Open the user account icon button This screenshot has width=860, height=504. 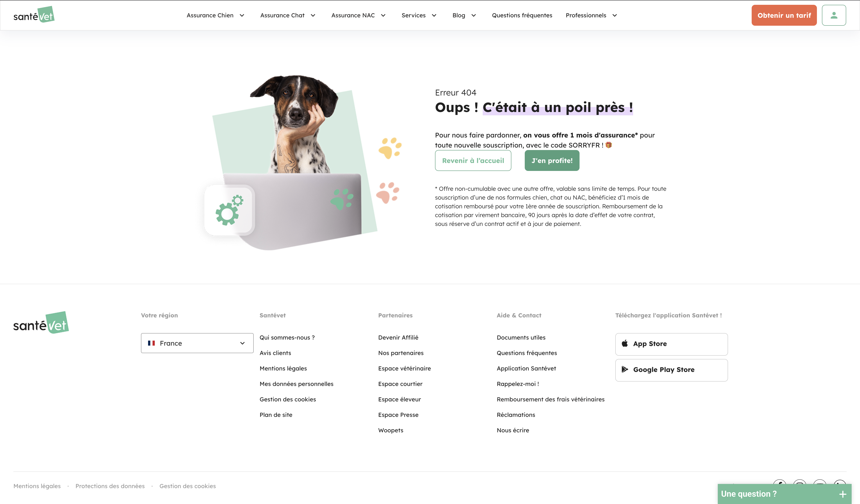(x=833, y=15)
